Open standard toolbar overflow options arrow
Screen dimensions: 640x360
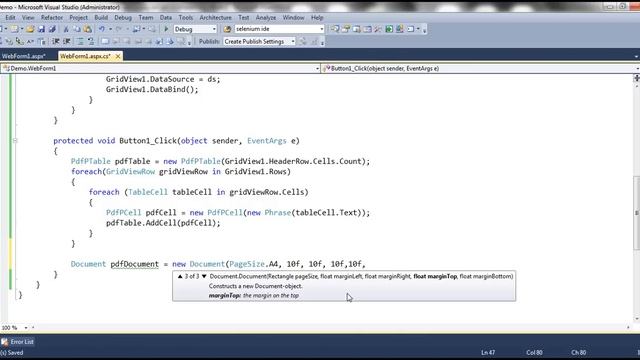click(x=424, y=29)
